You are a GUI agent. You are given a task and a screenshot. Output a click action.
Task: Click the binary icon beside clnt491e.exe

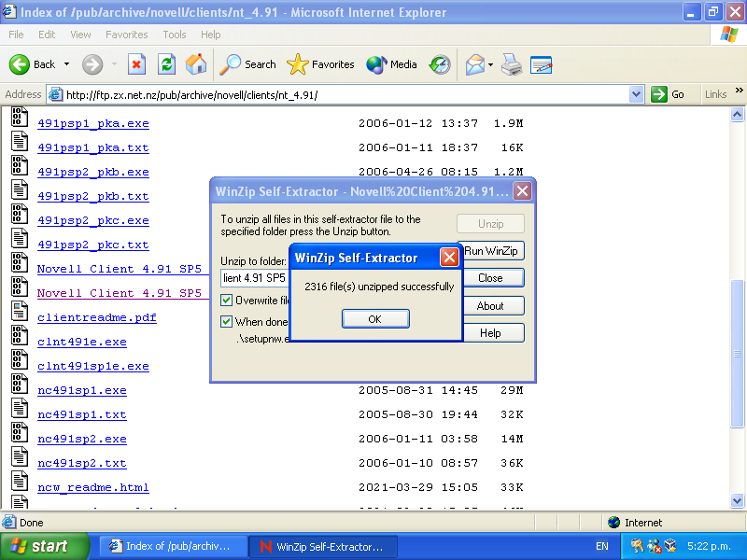pyautogui.click(x=19, y=336)
